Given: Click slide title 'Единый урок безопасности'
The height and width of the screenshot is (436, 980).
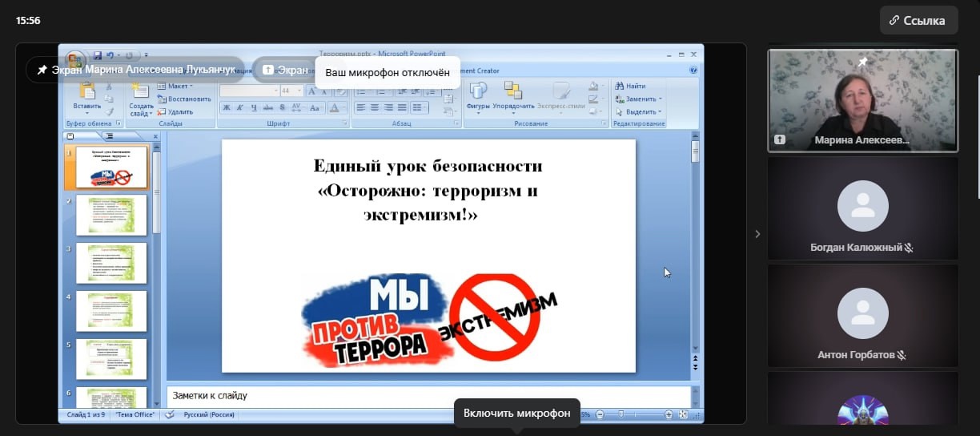Looking at the screenshot, I should tap(428, 167).
